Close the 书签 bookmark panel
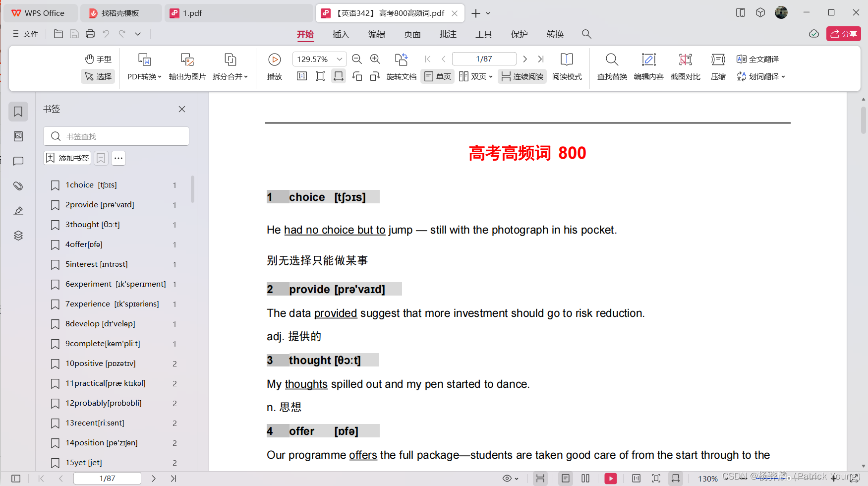Screen dimensions: 868x486 [x=182, y=109]
